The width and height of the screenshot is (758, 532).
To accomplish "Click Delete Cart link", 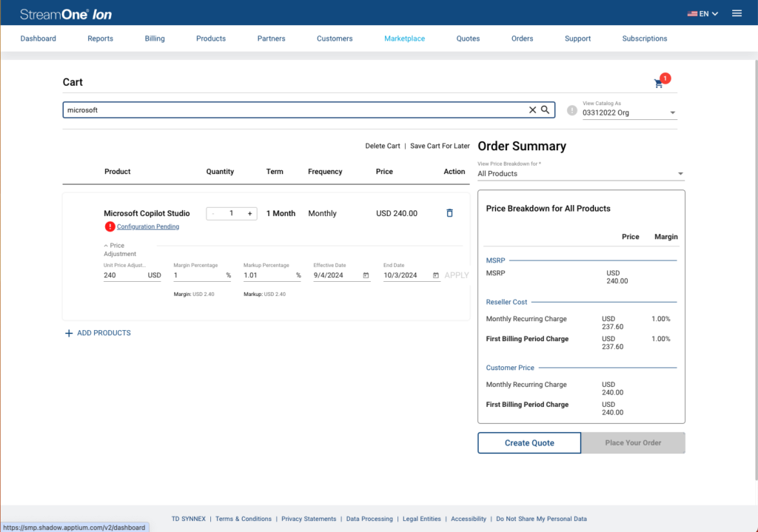I will pyautogui.click(x=383, y=146).
